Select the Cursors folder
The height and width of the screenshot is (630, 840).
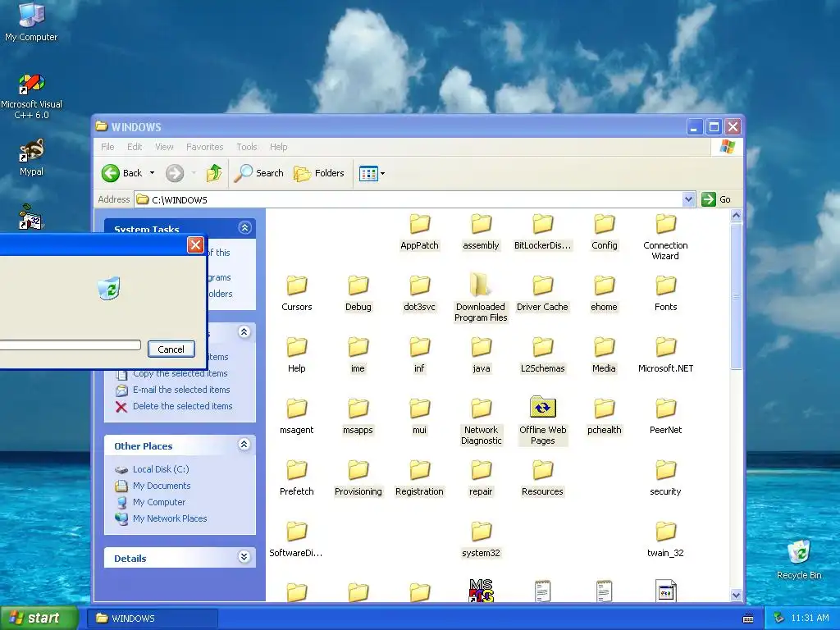[297, 294]
